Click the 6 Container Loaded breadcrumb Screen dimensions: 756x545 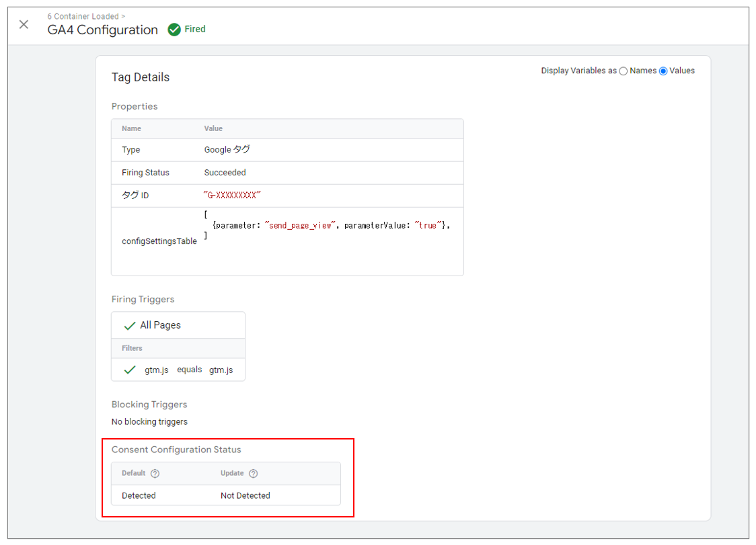point(83,16)
